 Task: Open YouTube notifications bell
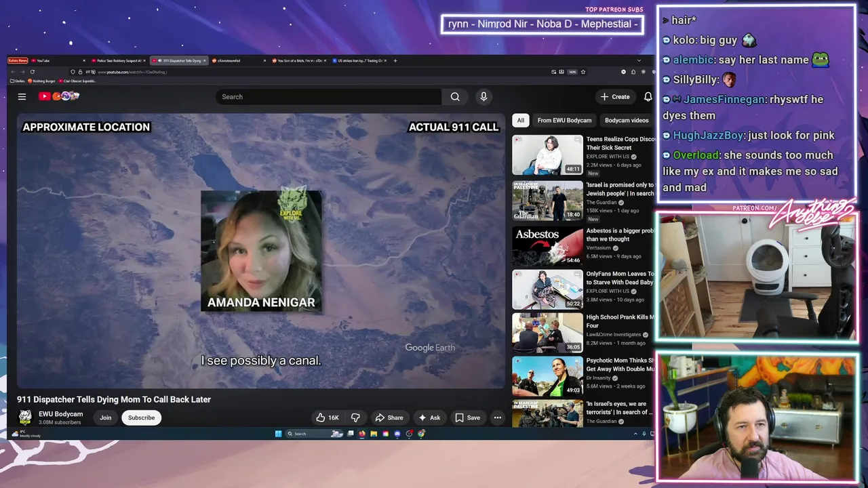pos(648,97)
